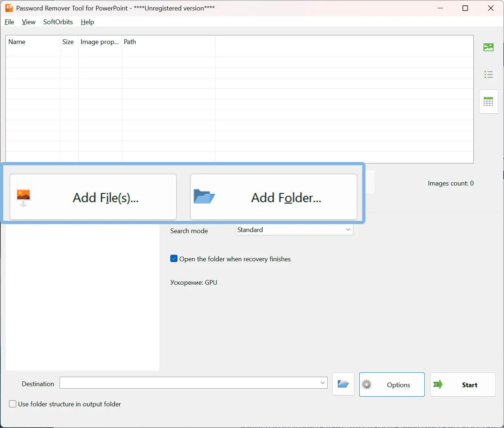Switch to list view icon
Viewport: 504px width, 428px height.
pos(488,75)
